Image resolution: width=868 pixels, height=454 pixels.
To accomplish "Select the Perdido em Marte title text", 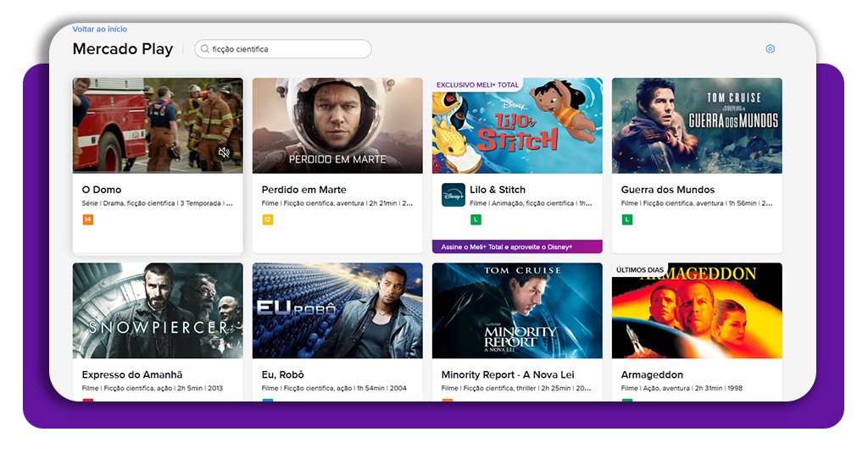I will click(304, 190).
